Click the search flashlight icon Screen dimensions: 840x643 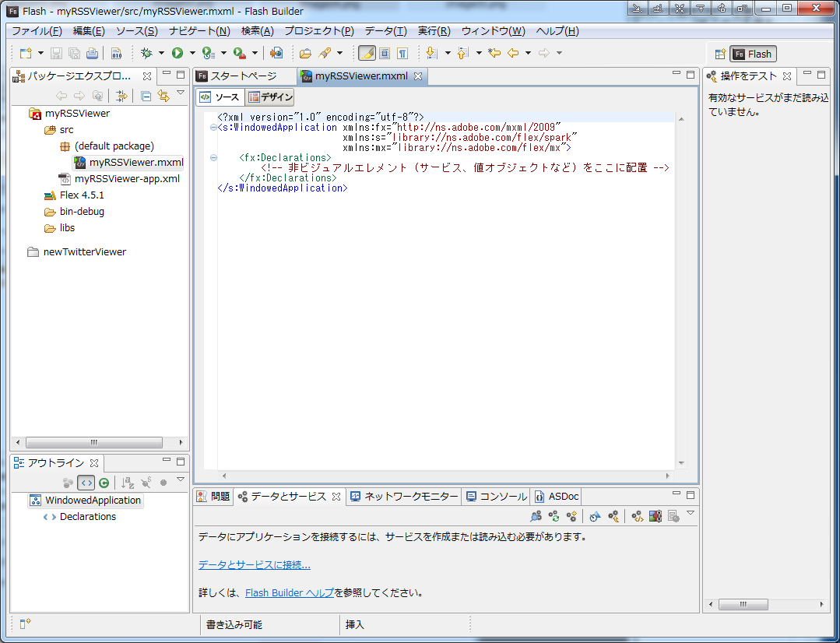point(325,53)
